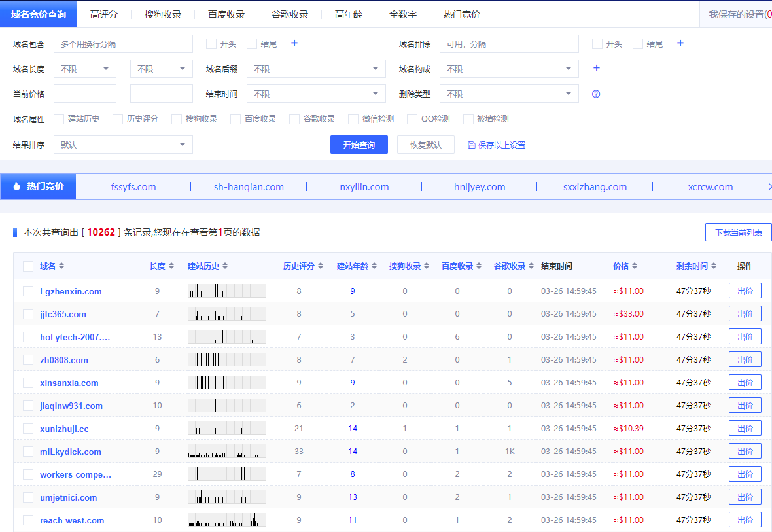
Task: Open the 热门竞价 top tab
Action: click(462, 15)
